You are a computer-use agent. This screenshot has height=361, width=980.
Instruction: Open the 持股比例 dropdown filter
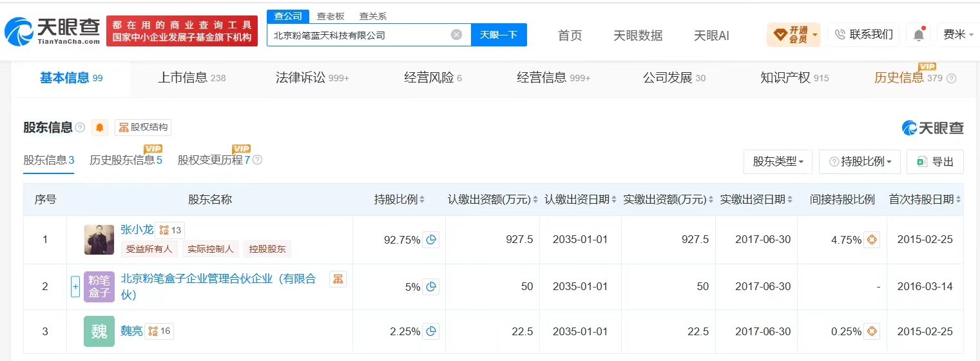[x=860, y=162]
